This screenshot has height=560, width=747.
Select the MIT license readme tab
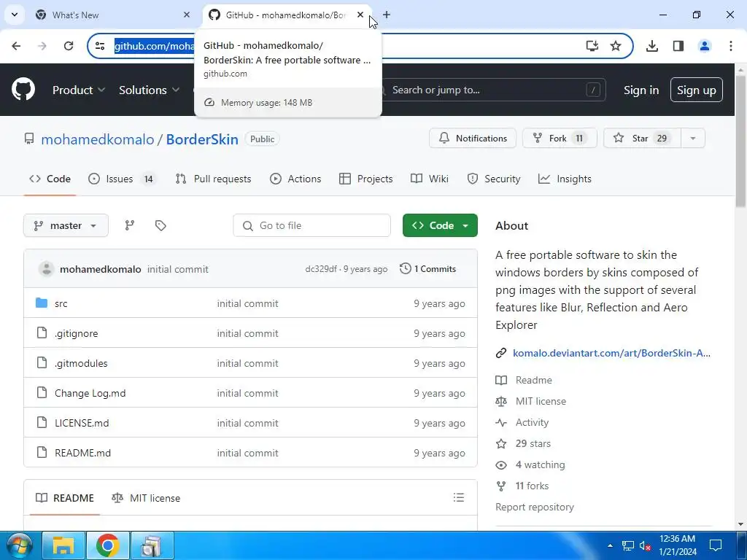point(146,498)
